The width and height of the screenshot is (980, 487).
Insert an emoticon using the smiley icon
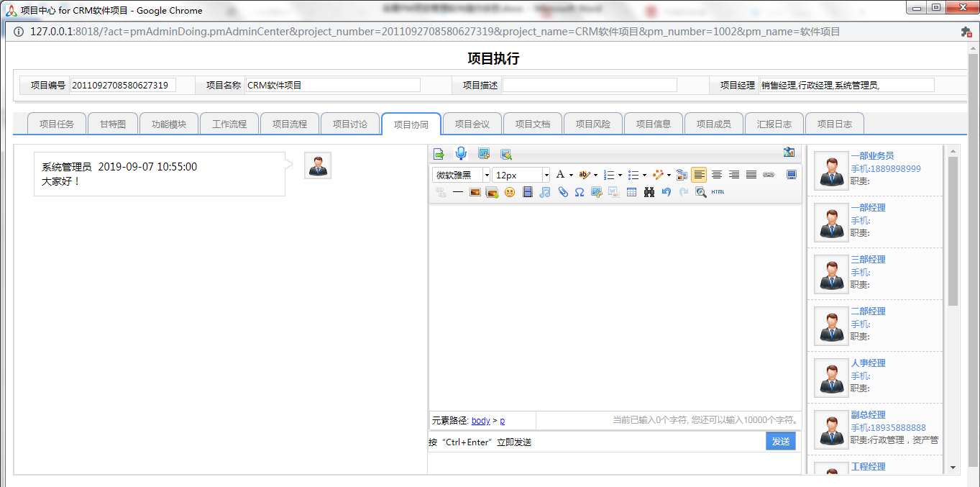(510, 192)
